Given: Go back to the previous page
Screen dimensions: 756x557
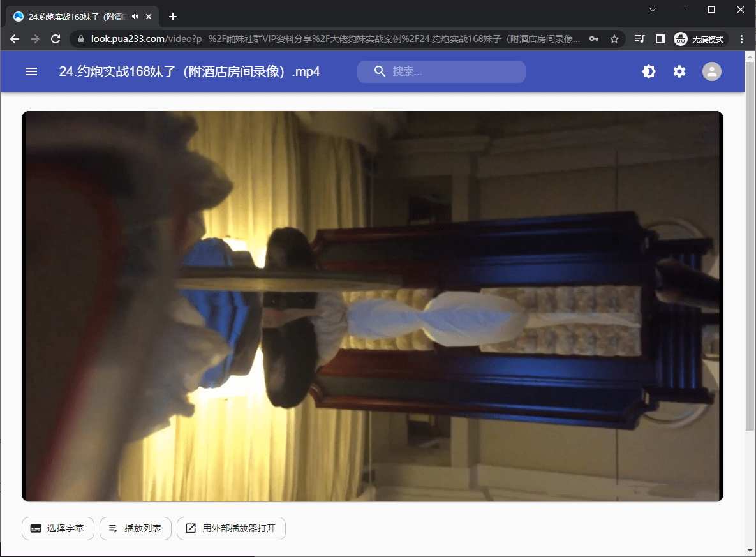Looking at the screenshot, I should (x=15, y=39).
